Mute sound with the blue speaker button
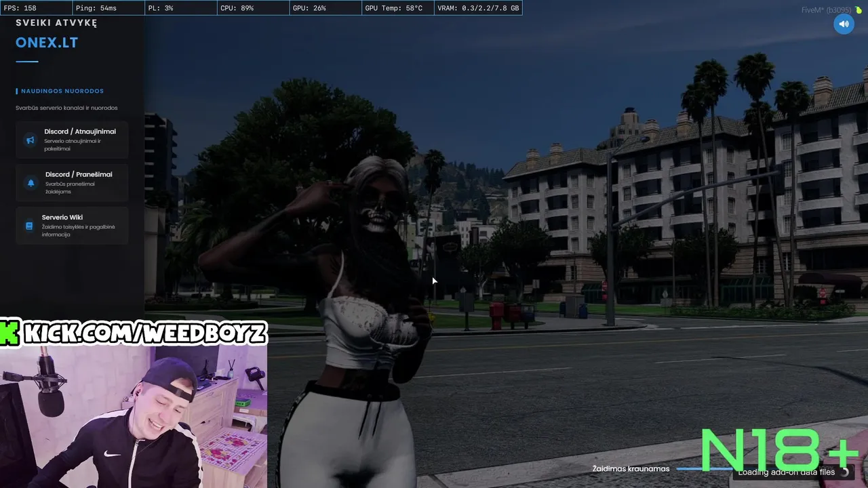 click(x=844, y=24)
